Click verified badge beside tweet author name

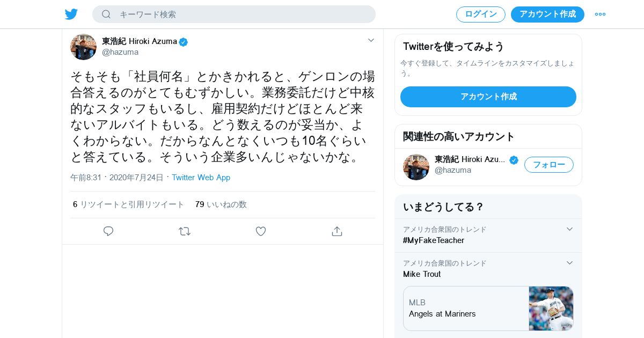coord(184,42)
